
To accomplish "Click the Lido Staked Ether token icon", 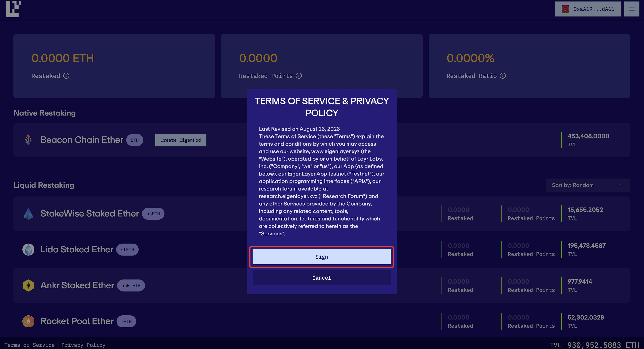I will [28, 249].
